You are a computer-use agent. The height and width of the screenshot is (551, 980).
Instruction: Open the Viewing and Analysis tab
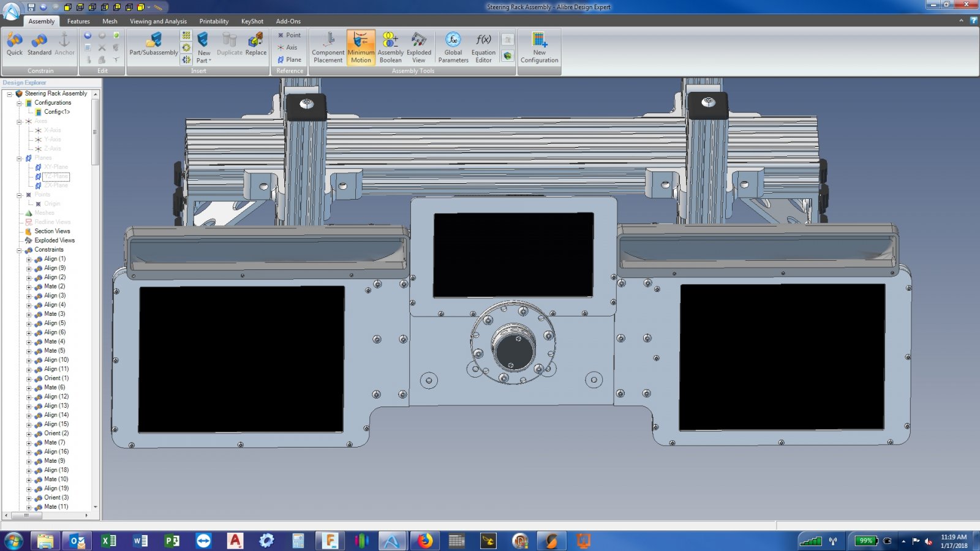[158, 21]
